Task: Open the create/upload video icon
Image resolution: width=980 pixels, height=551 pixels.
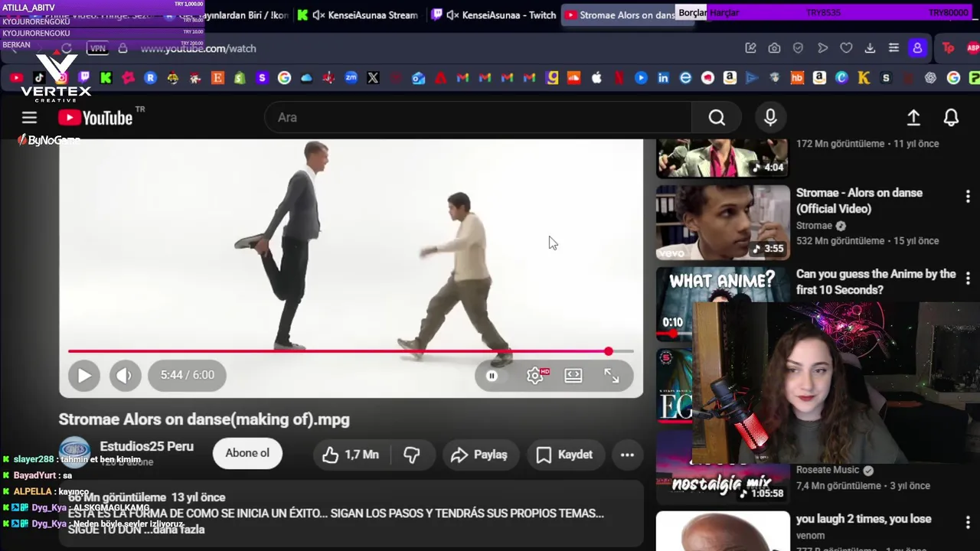Action: click(x=913, y=117)
